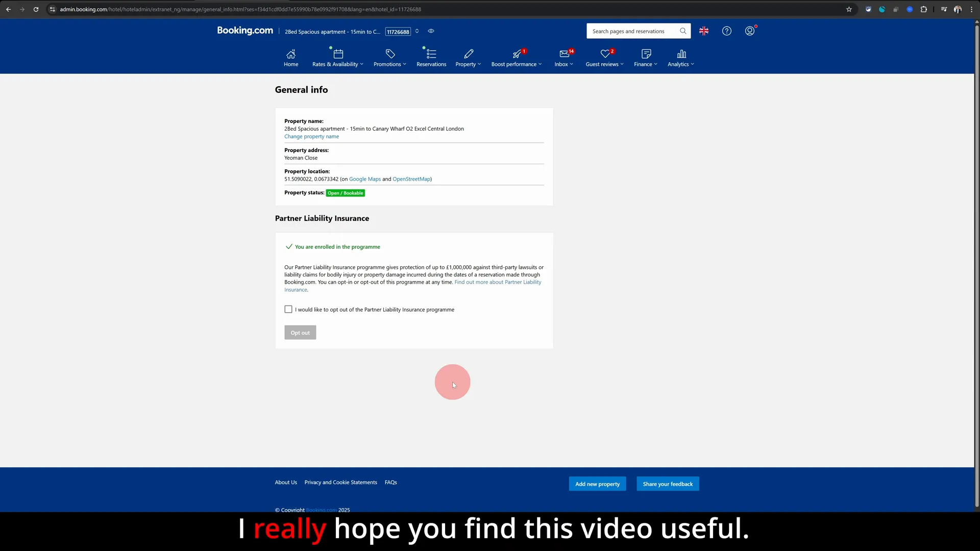This screenshot has width=980, height=551.
Task: Click the search magnifier icon
Action: (683, 31)
